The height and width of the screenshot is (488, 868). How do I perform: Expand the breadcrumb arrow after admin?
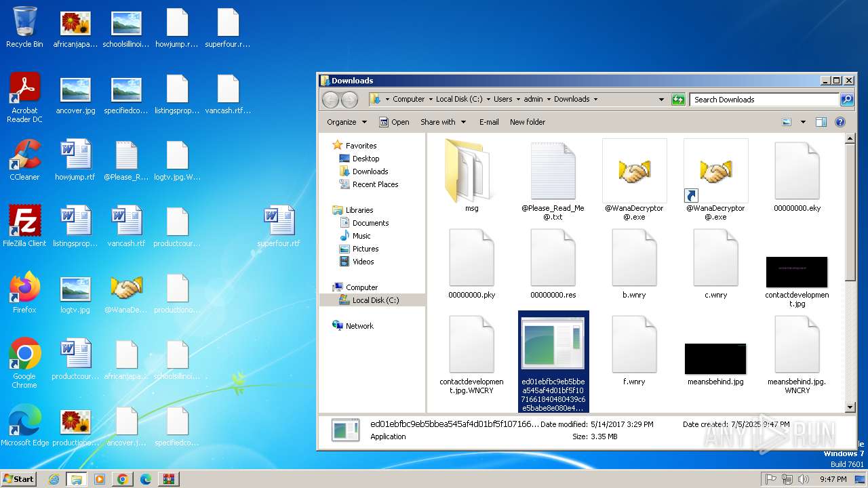(x=548, y=99)
